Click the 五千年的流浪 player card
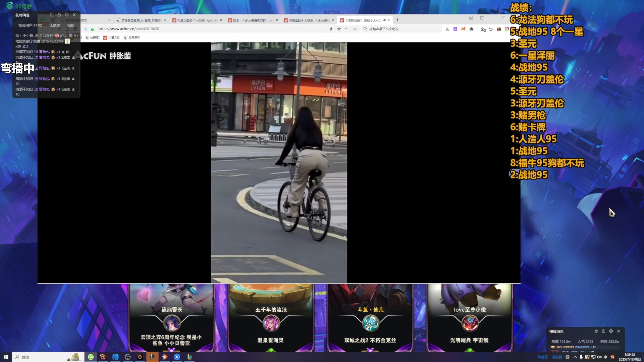The image size is (644, 362). (x=271, y=318)
